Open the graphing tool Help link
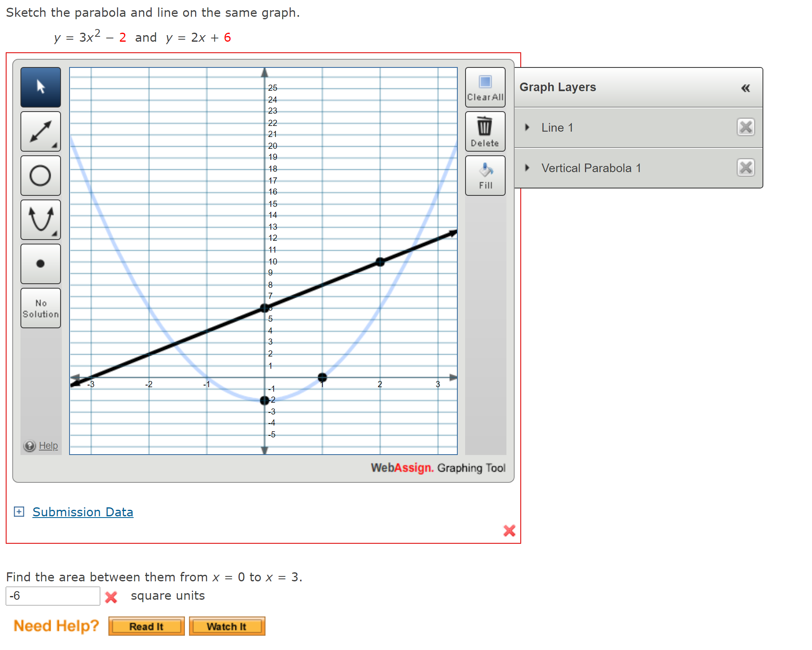812x650 pixels. point(48,446)
